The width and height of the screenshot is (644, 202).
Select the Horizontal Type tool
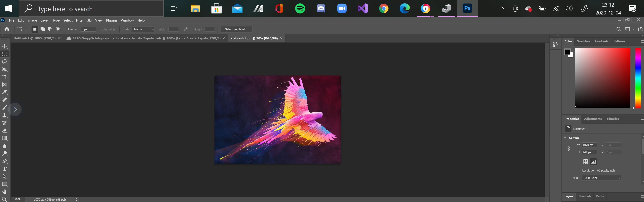(5, 169)
